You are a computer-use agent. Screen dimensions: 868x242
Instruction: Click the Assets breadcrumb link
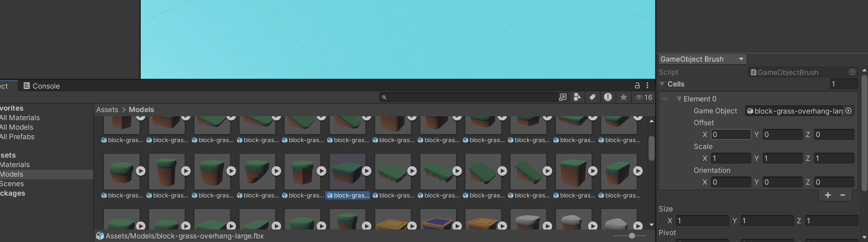107,110
